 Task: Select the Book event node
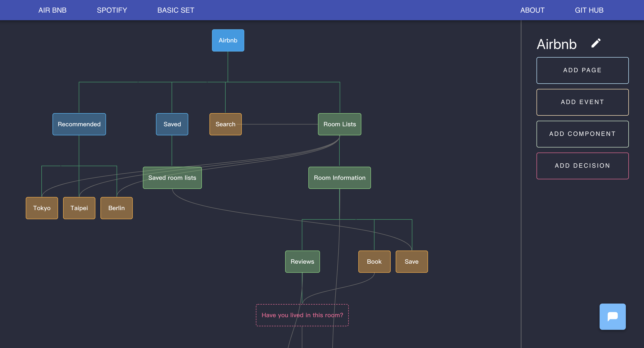tap(374, 262)
